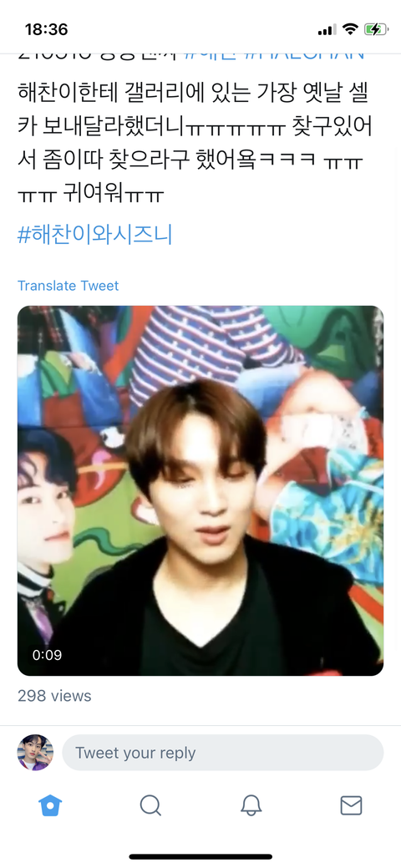Tap the 298 views count

[x=54, y=696]
